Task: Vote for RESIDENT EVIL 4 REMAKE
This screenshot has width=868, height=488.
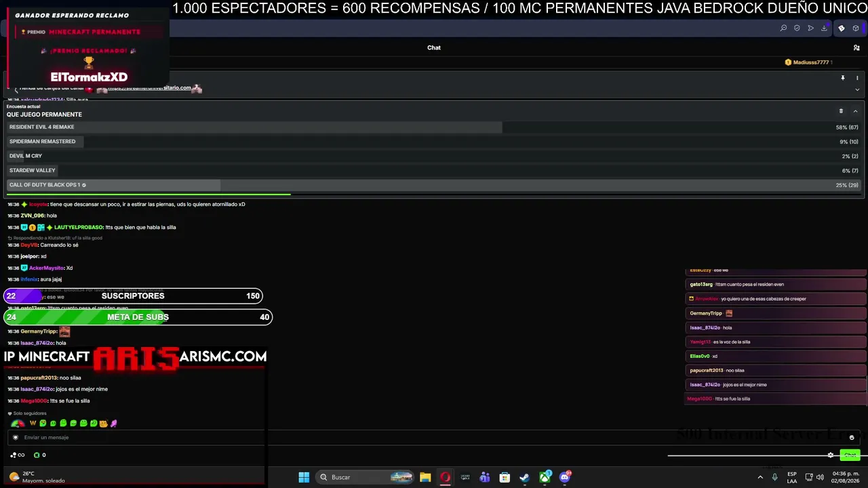Action: tap(433, 127)
